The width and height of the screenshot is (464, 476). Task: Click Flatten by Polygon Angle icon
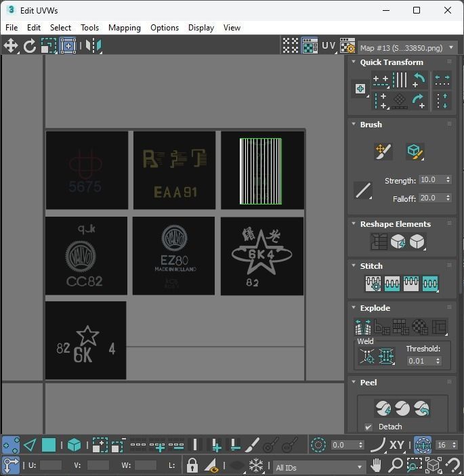pos(382,327)
